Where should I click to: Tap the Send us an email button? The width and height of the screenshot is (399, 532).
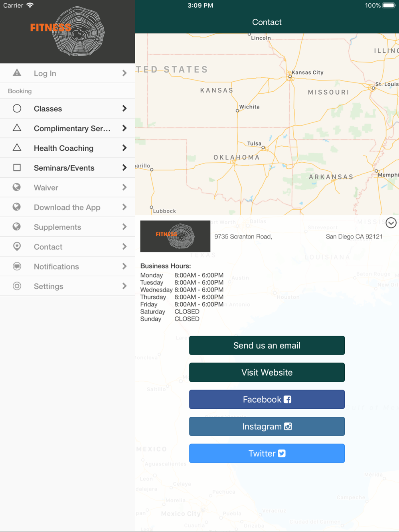[267, 345]
